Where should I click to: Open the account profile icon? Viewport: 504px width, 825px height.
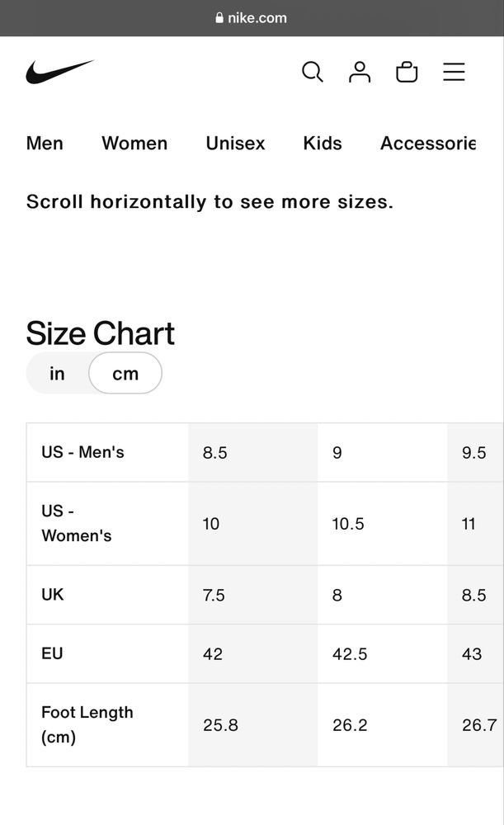point(360,72)
